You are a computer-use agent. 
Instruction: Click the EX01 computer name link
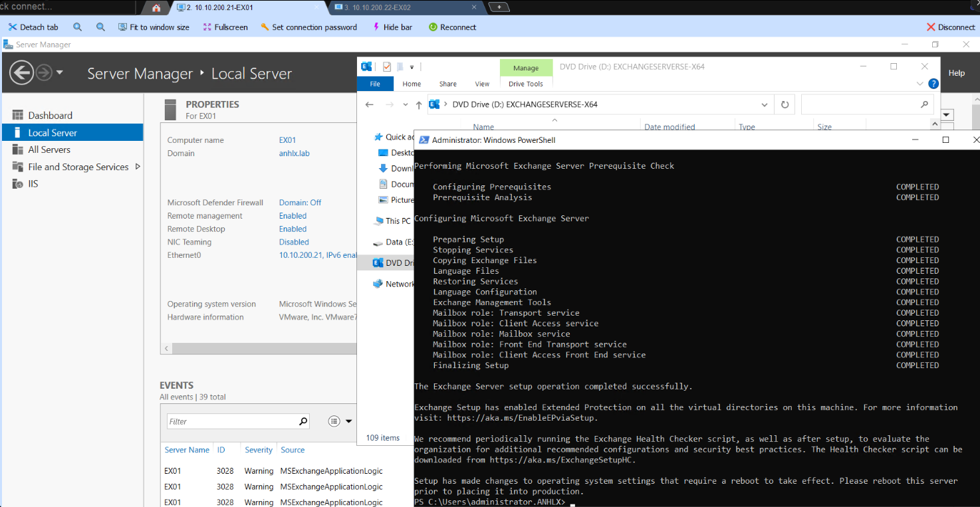coord(287,140)
